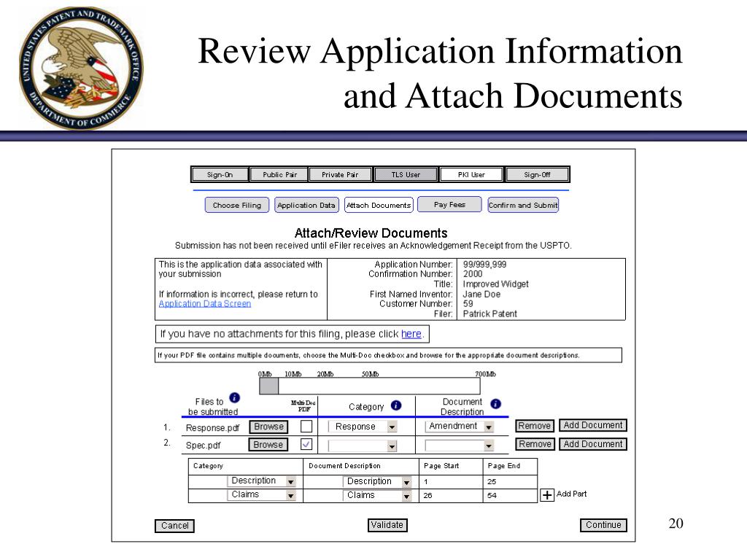Open Category dropdown showing Response

[x=363, y=427]
